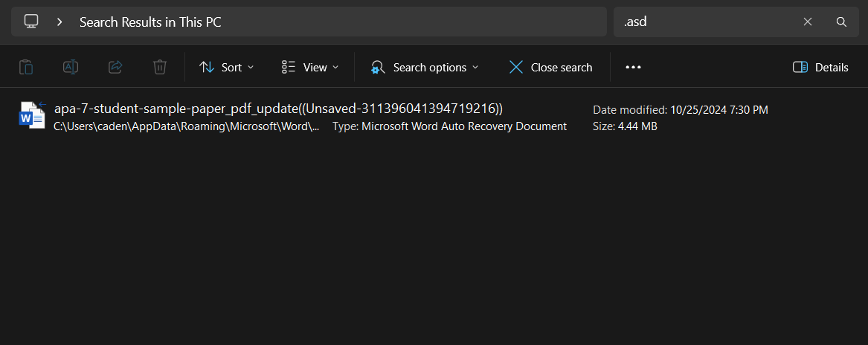Select file apa-7-student-sample-paper_pdf_update
This screenshot has width=868, height=345.
click(x=278, y=108)
